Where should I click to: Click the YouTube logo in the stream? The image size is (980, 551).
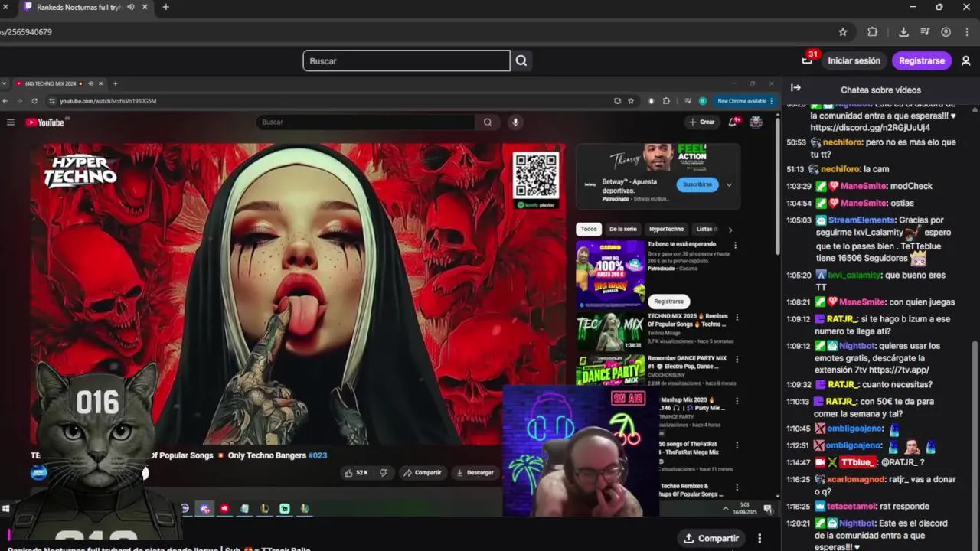pyautogui.click(x=46, y=122)
